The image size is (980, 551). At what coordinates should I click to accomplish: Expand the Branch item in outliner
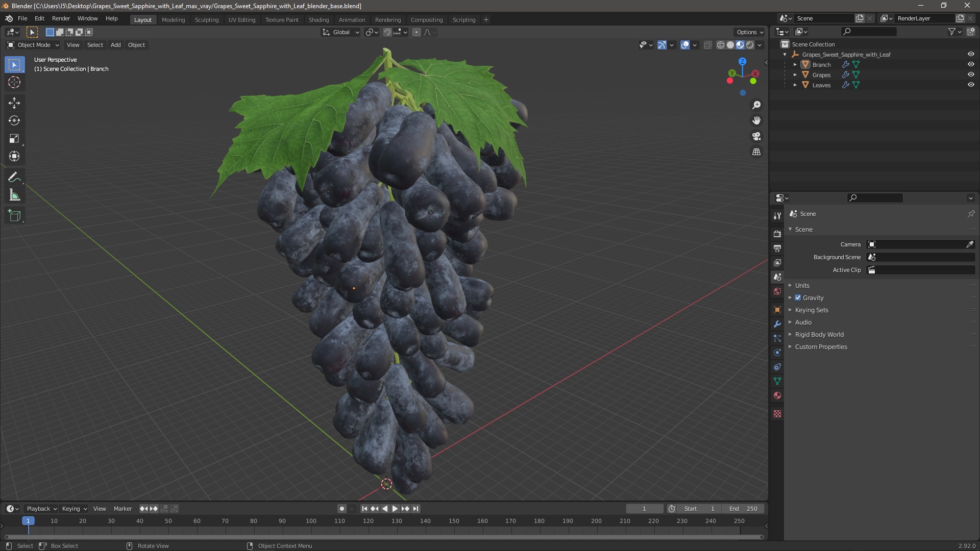coord(795,65)
